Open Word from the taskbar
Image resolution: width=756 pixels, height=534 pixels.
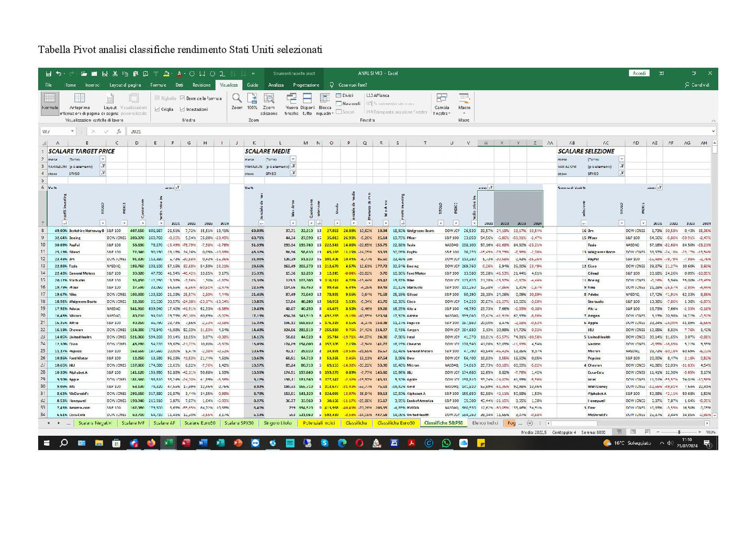coord(203,443)
